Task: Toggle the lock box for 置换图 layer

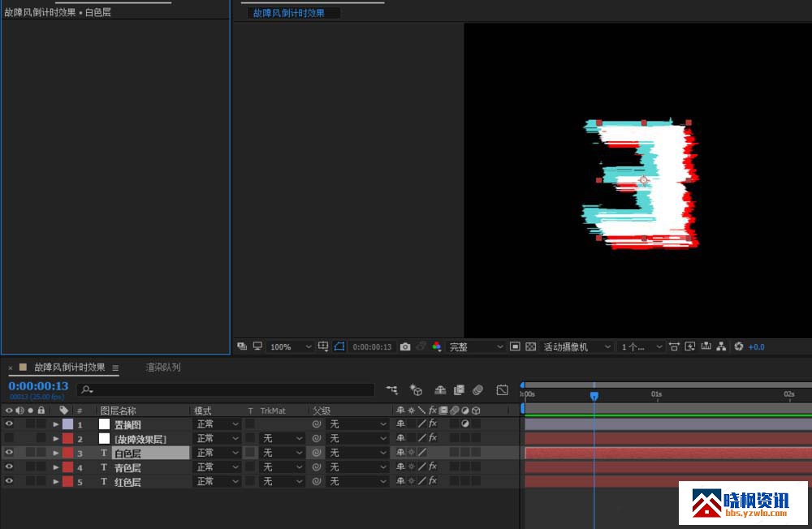Action: [41, 424]
